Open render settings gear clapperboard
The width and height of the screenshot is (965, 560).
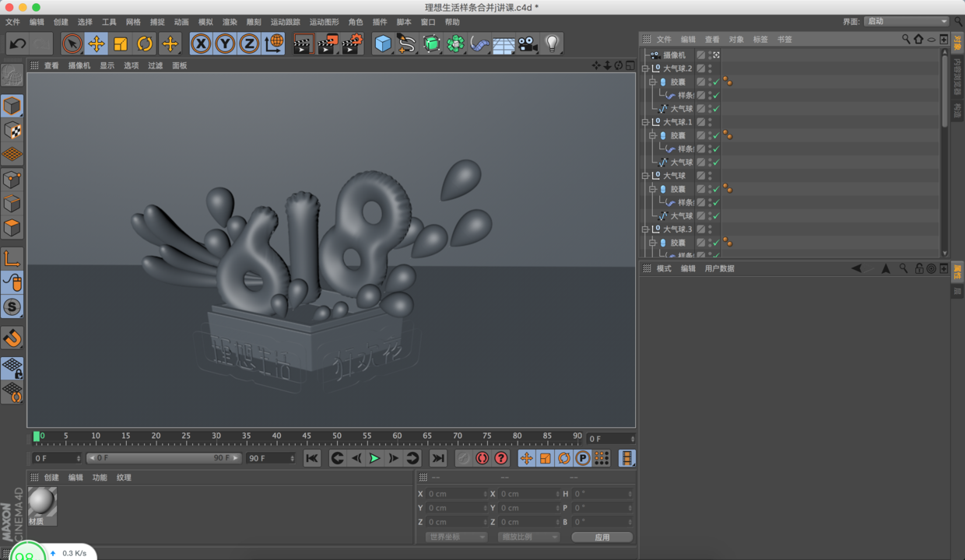point(352,44)
